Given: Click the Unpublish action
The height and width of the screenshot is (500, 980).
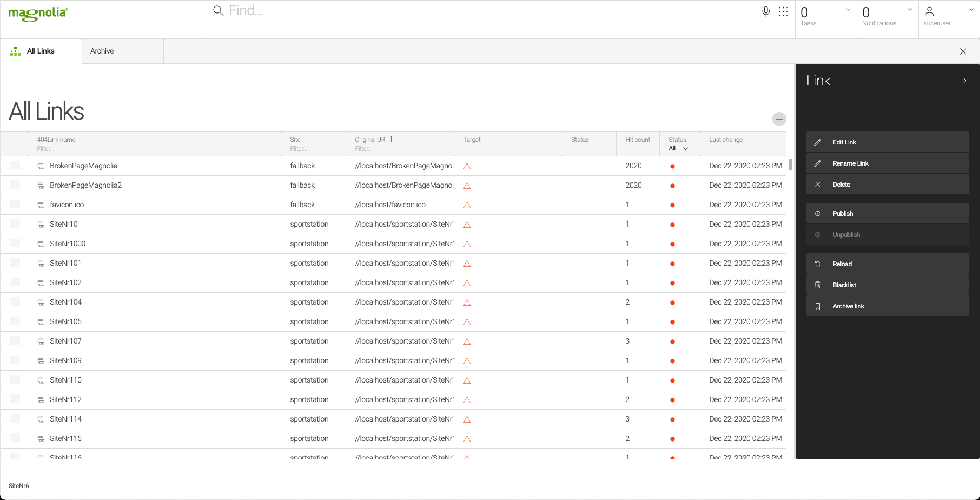Looking at the screenshot, I should (x=887, y=234).
